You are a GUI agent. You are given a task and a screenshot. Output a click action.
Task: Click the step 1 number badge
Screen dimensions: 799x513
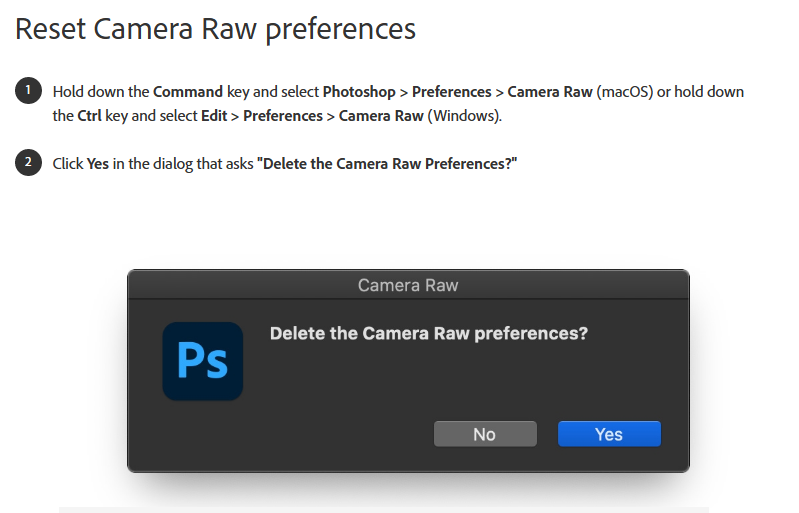(28, 91)
